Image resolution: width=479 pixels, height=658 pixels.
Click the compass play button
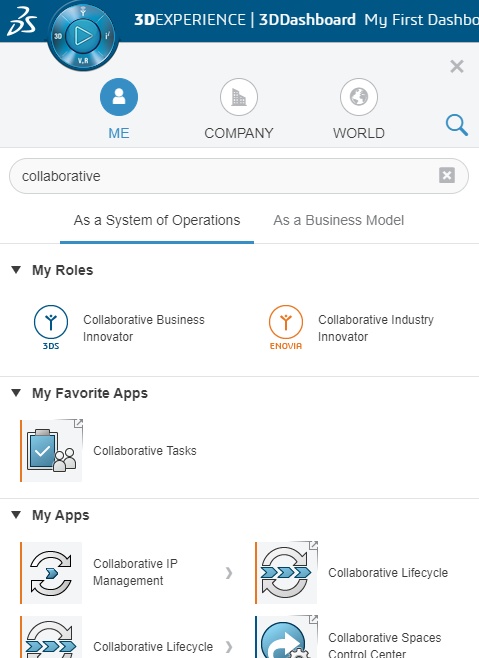(83, 36)
